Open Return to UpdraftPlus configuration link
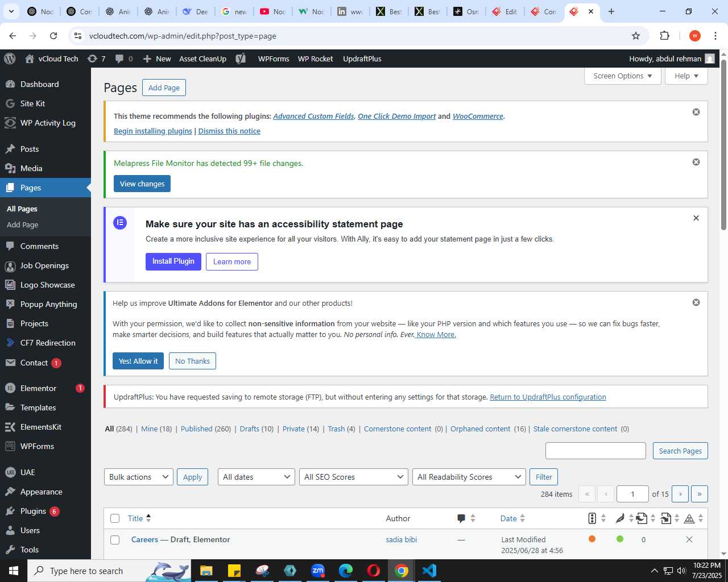The width and height of the screenshot is (728, 582). [x=548, y=397]
